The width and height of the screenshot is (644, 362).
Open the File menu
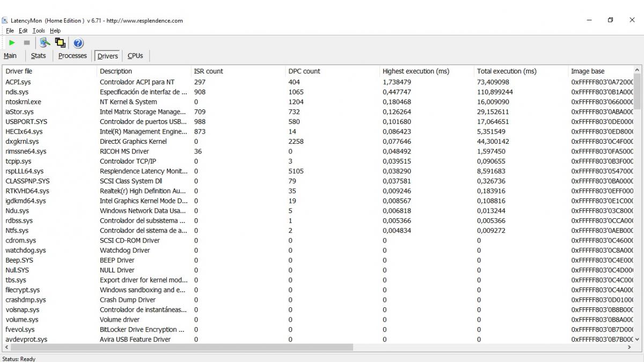coord(10,31)
